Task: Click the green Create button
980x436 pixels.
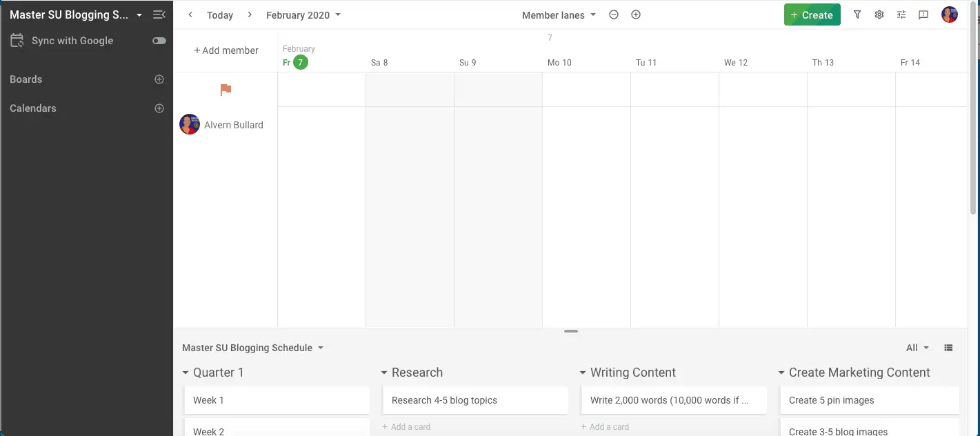Action: (812, 14)
